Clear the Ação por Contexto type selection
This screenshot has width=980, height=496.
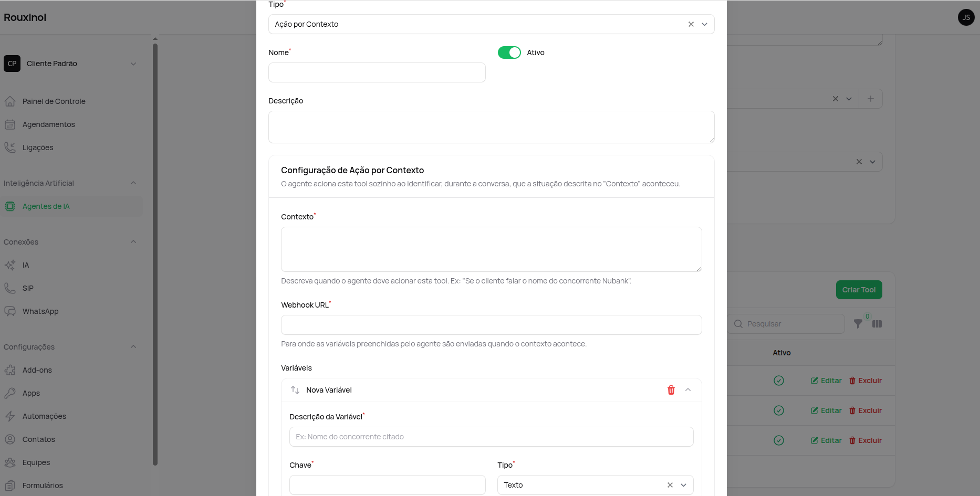(x=691, y=24)
